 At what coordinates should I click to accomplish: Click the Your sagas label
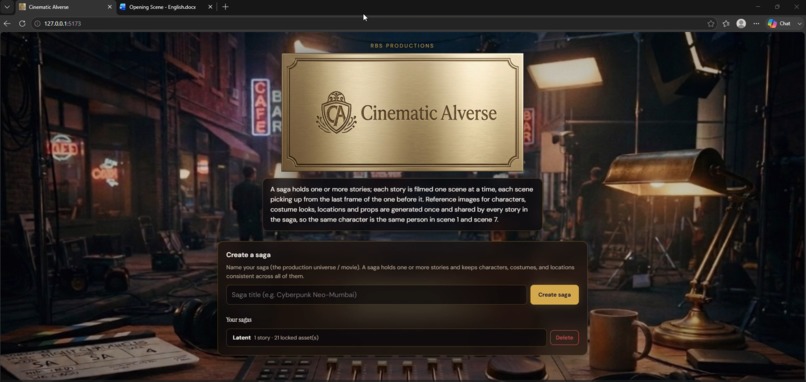pos(239,320)
